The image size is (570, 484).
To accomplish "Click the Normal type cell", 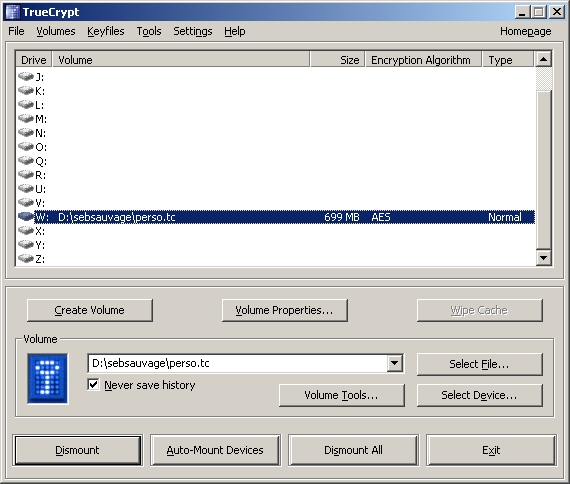I will coord(505,217).
